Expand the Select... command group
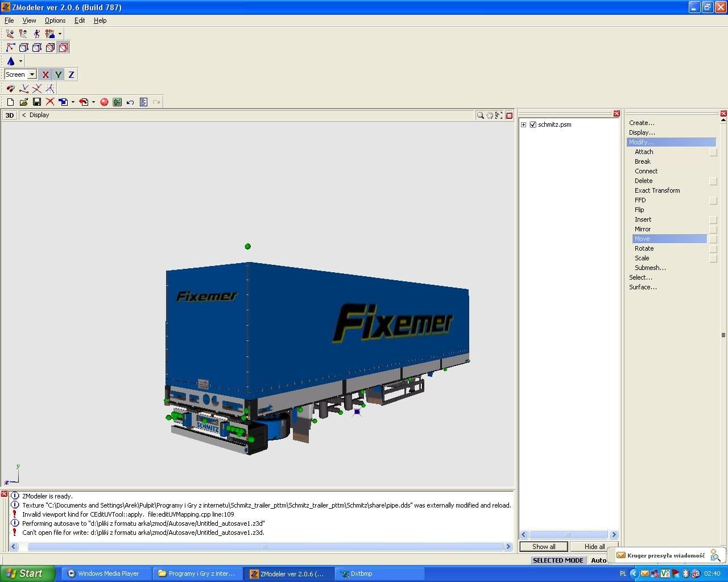This screenshot has height=582, width=728. 640,277
